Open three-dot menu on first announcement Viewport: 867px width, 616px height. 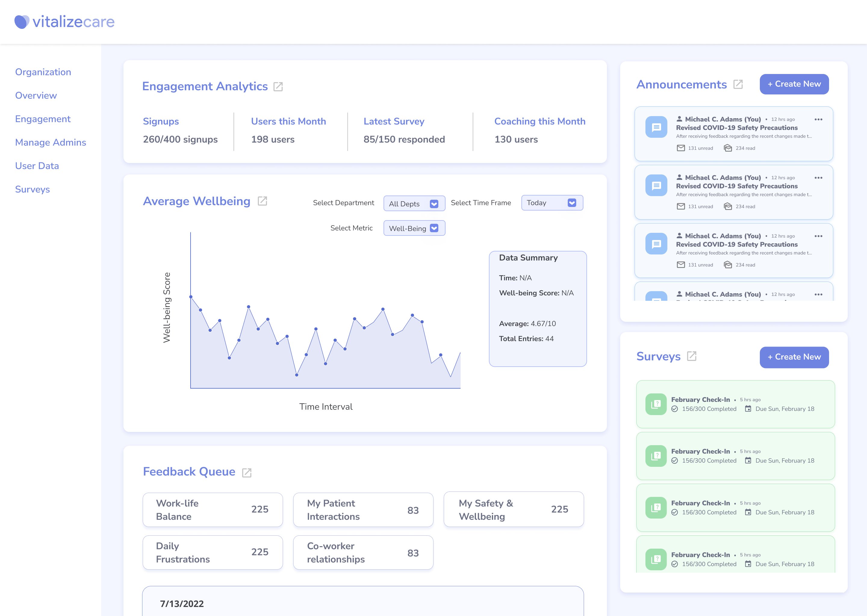coord(819,119)
